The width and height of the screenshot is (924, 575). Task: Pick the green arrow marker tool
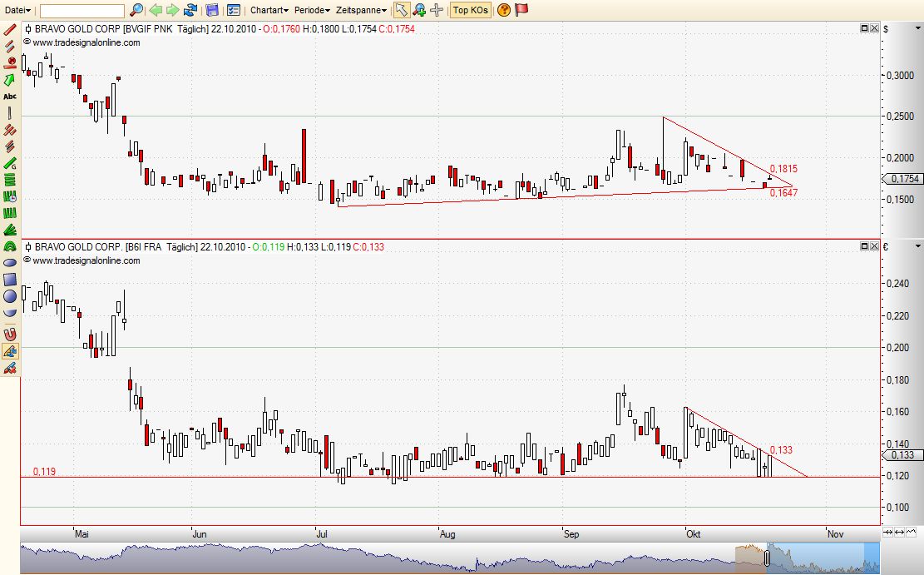coord(10,79)
